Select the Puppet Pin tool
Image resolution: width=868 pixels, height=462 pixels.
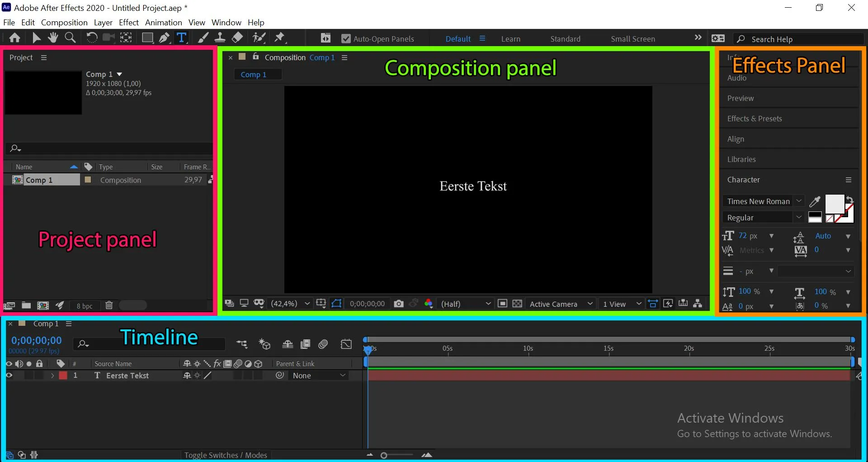click(x=280, y=38)
